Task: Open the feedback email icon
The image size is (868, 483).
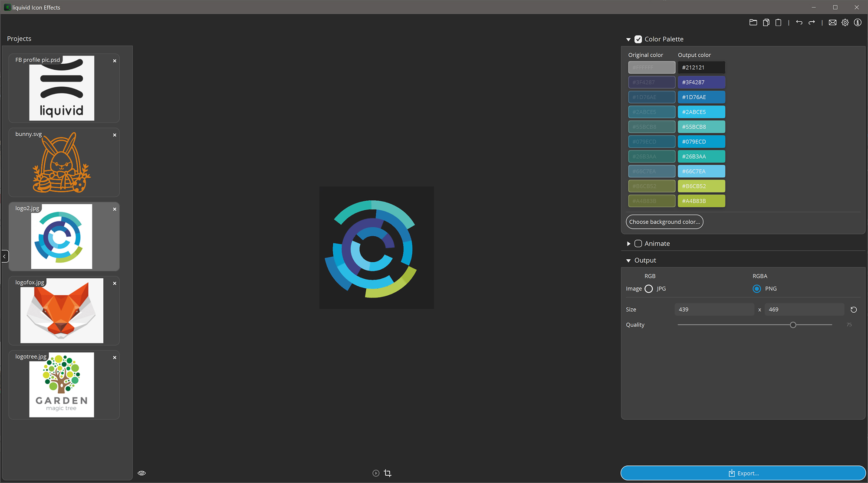Action: coord(833,22)
